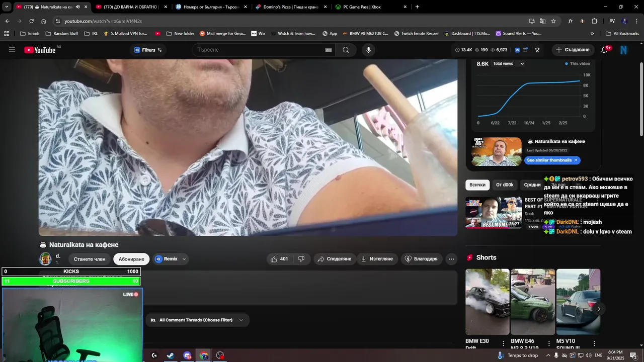Viewport: 644px width, 362px height.
Task: Open the channel avatar under video title
Action: coord(45,259)
